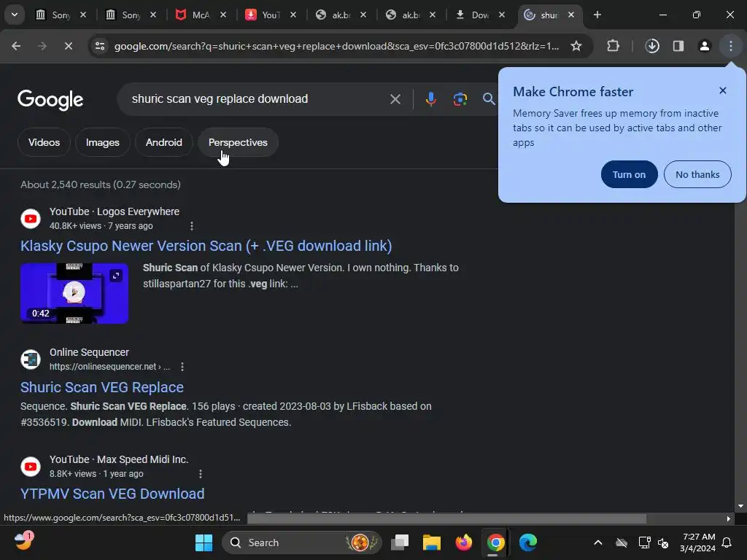Open the Chrome profile icon
Viewport: 747px width, 560px height.
tap(705, 46)
